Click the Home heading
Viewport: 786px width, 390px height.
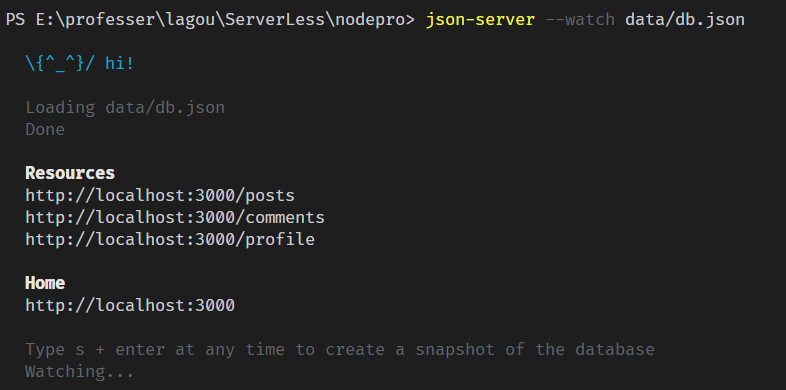pyautogui.click(x=45, y=283)
